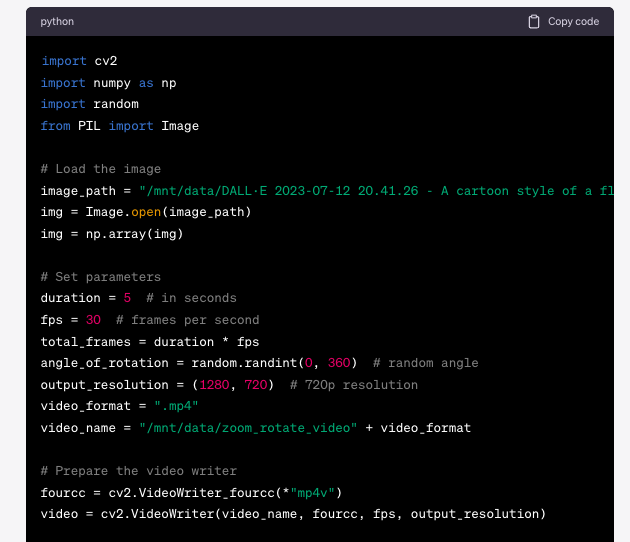Click the comment '# frames per second'

click(x=188, y=320)
